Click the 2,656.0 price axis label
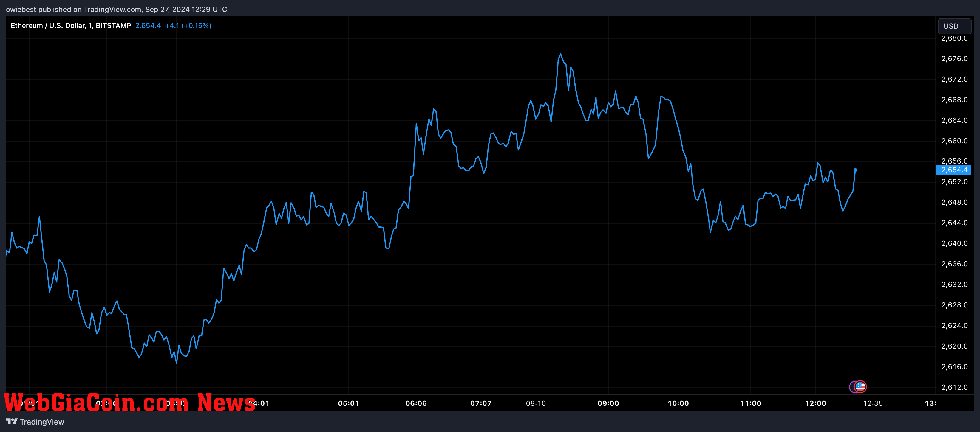Viewport: 980px width, 432px height. point(954,161)
